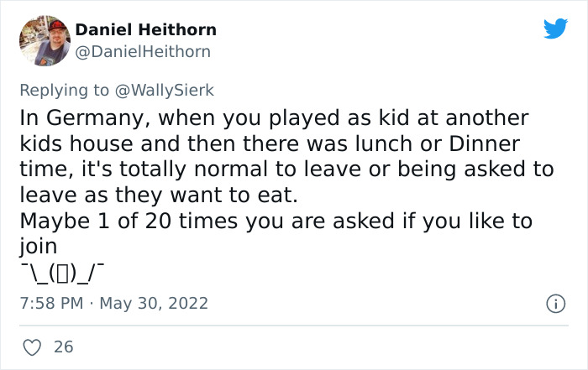Click the "it's totally normal to leave" line
Image resolution: width=588 pixels, height=370 pixels.
pos(286,169)
